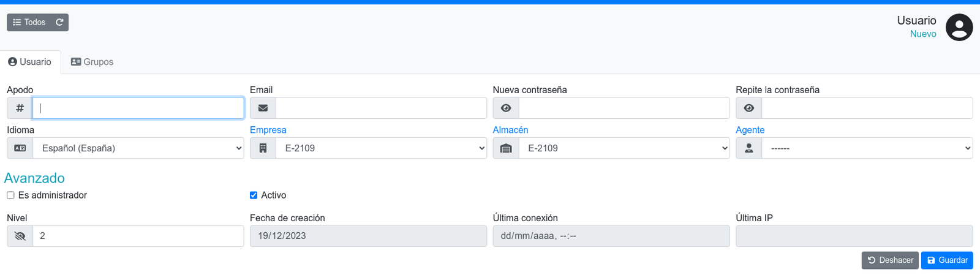Click the Deshacer undo button
The image size is (980, 280).
point(890,260)
